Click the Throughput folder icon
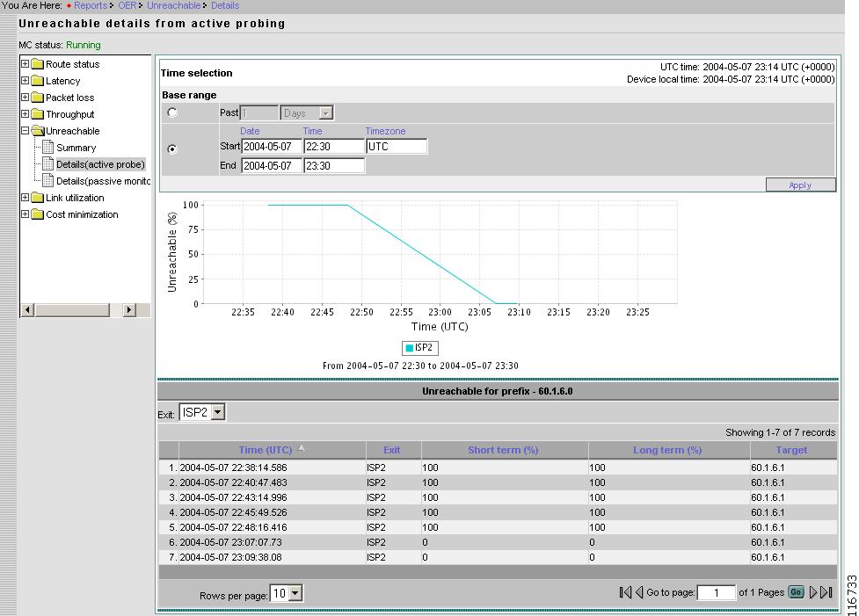 tap(38, 114)
